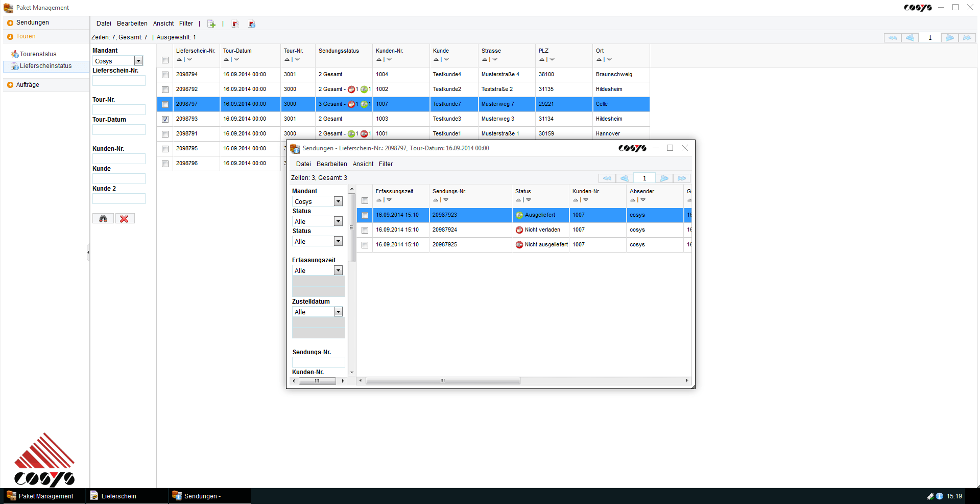Click the Tour-Nr. filter input field
980x504 pixels.
[x=119, y=110]
